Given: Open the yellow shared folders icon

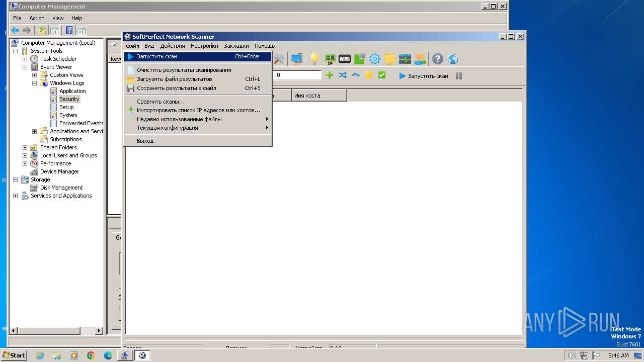Looking at the screenshot, I should 390,59.
